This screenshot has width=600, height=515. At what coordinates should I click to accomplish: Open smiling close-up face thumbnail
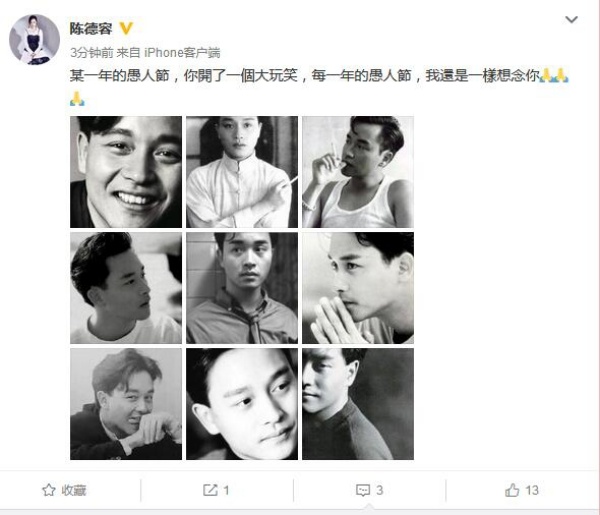point(126,172)
